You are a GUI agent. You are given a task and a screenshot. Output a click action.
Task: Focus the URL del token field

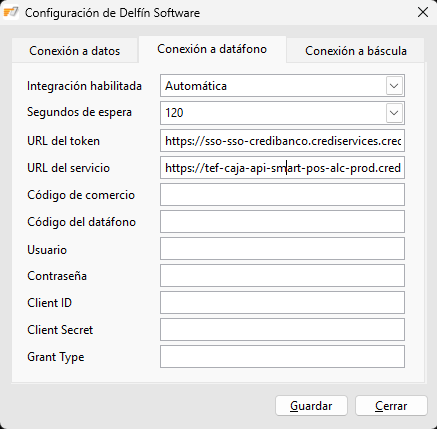(282, 141)
